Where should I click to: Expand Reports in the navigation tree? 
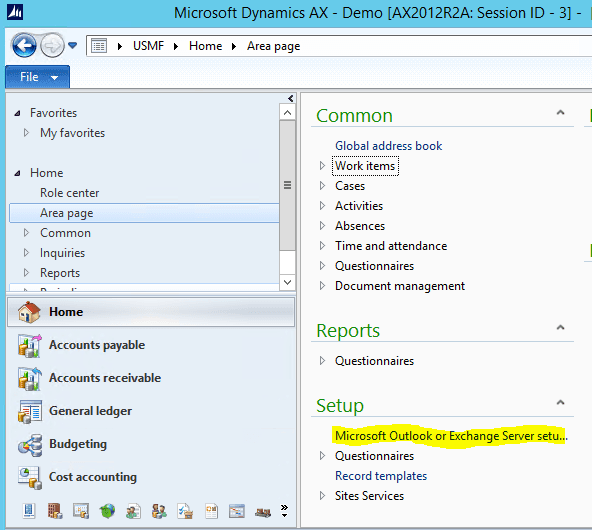[x=26, y=273]
